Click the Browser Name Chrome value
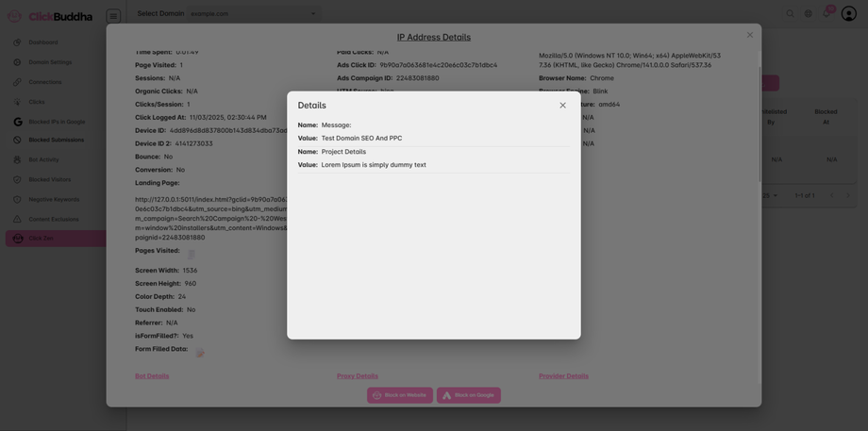Viewport: 868px width, 431px height. click(602, 78)
